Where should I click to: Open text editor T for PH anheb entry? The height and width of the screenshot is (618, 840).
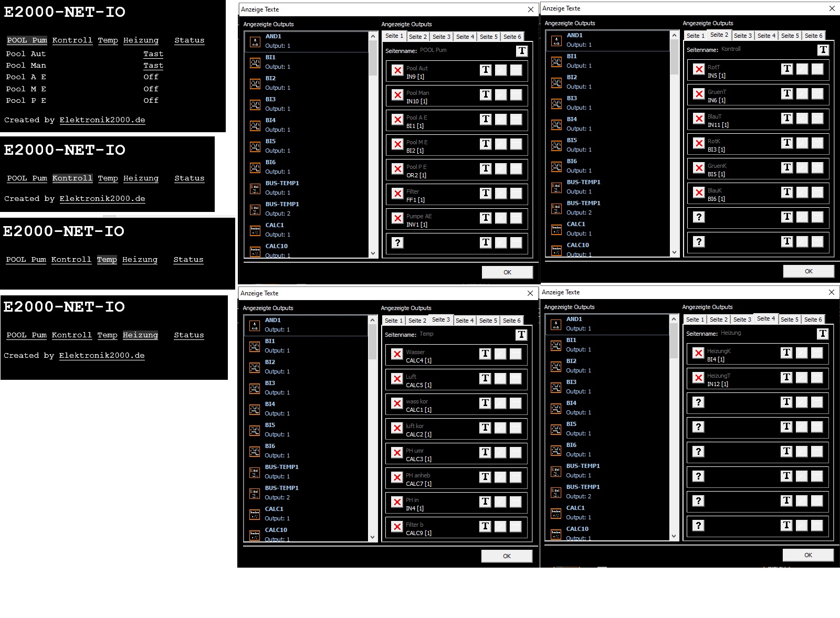[485, 477]
